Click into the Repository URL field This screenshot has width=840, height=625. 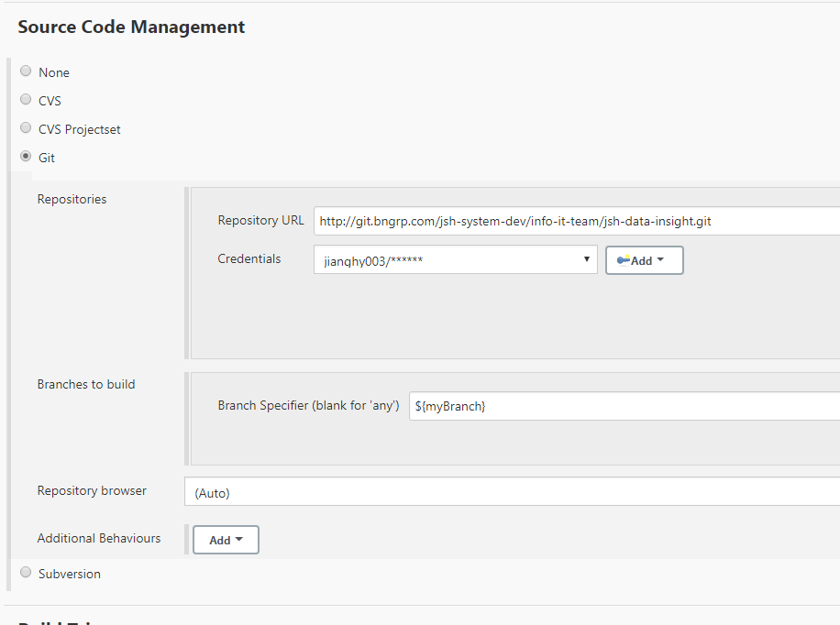point(576,221)
